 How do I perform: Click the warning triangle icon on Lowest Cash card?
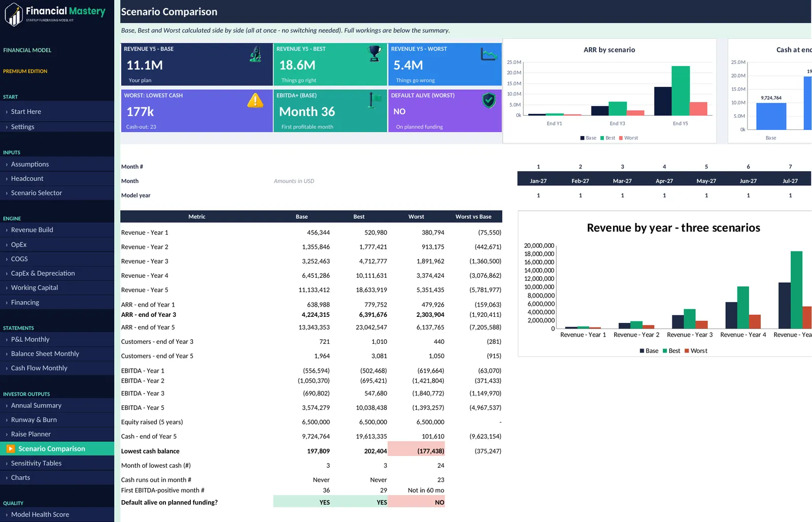pyautogui.click(x=255, y=100)
